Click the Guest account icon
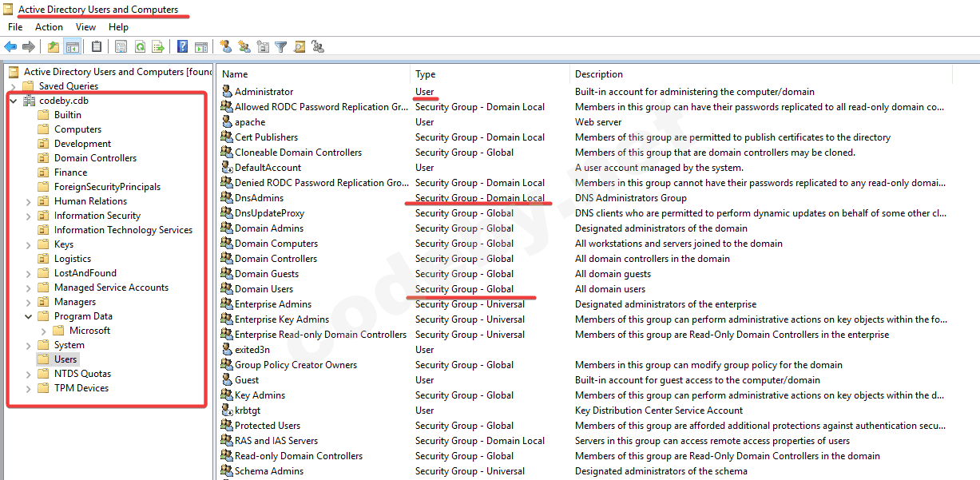Image resolution: width=980 pixels, height=480 pixels. [x=227, y=380]
